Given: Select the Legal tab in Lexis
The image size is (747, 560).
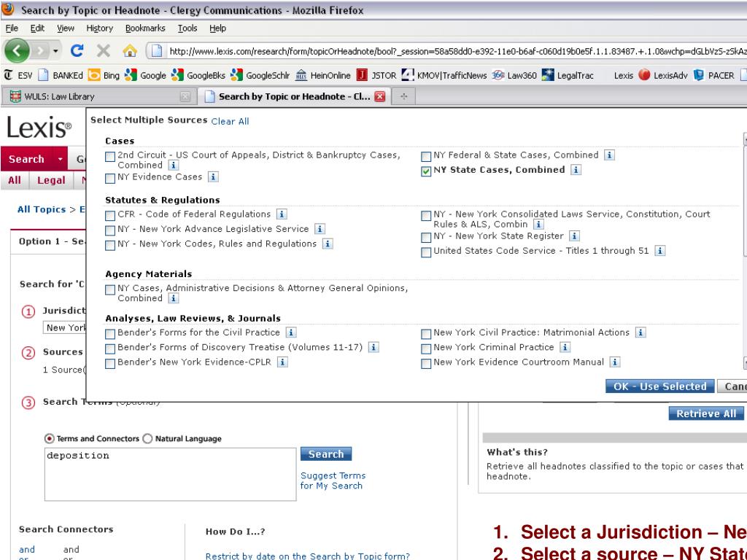Looking at the screenshot, I should coord(51,181).
